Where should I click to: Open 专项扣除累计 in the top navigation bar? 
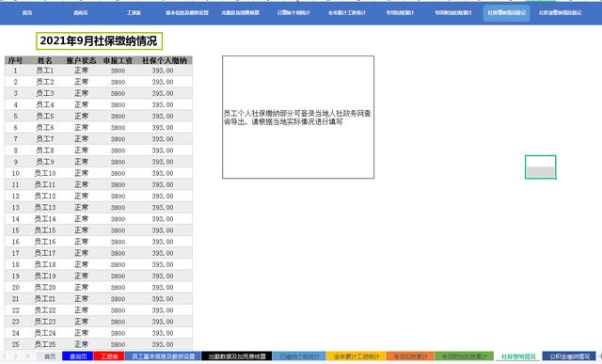point(400,12)
